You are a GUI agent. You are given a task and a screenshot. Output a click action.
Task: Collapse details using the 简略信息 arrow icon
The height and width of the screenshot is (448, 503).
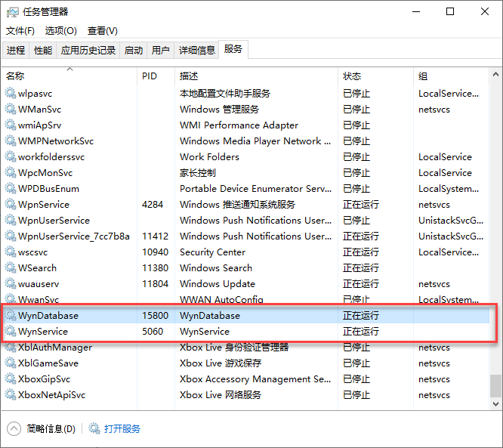click(x=14, y=428)
